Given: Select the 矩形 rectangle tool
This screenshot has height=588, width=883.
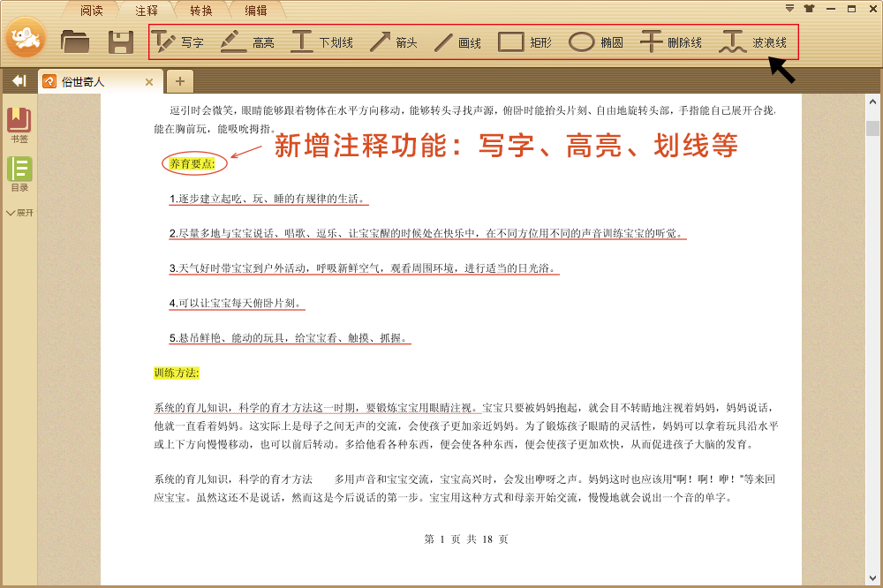Looking at the screenshot, I should (525, 42).
